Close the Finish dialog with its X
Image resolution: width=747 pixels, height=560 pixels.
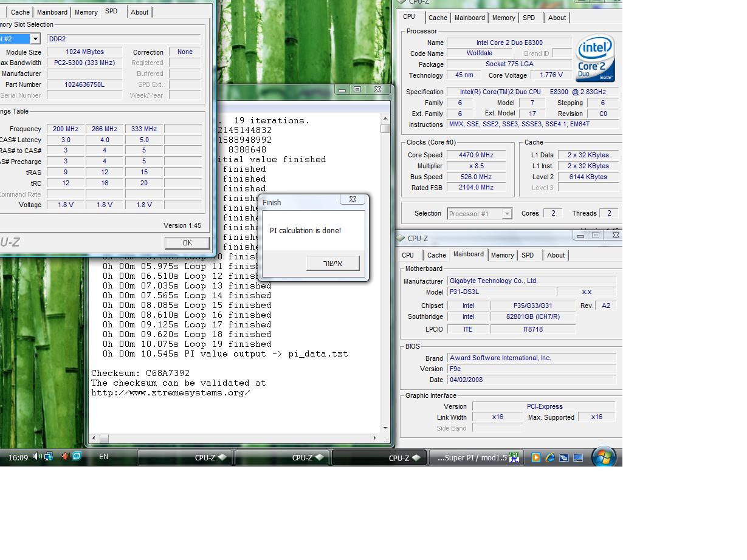click(x=353, y=199)
